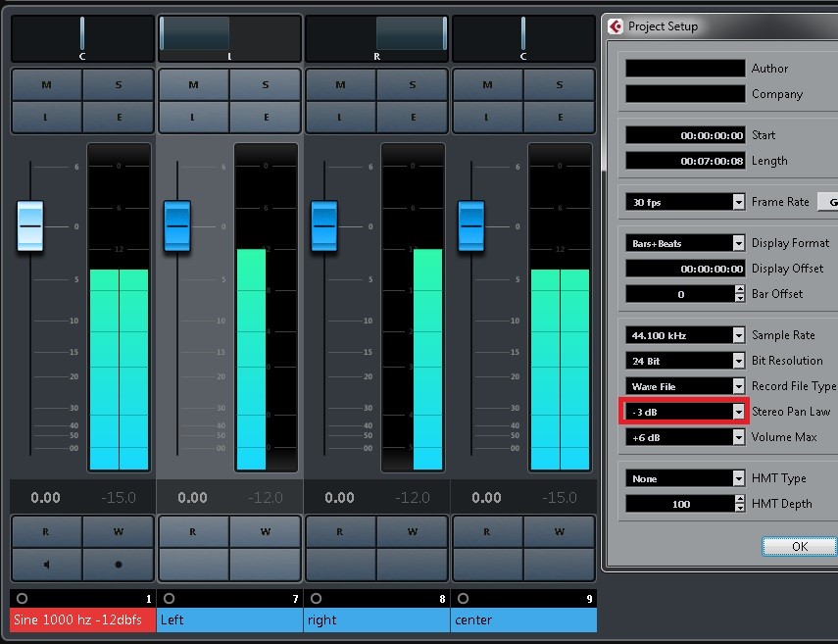Toggle monitor speaker icon on Sine 1000 hz channel

47,565
